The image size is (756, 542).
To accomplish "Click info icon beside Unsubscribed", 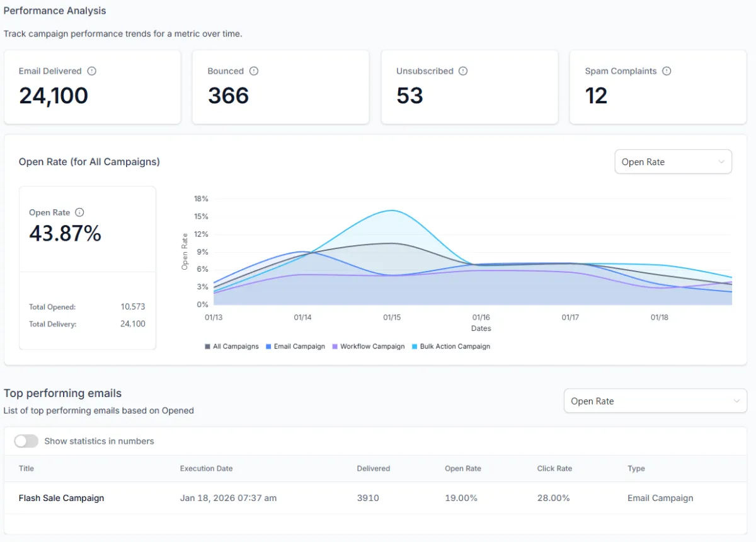I will (463, 71).
